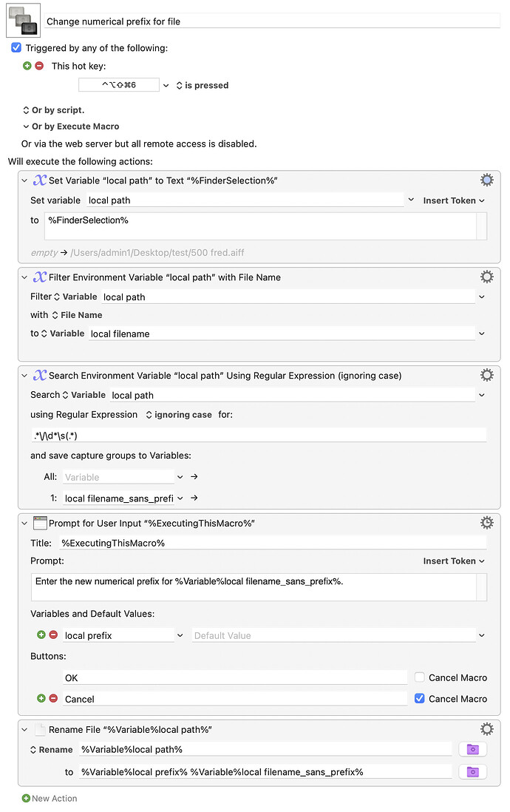Remove hot key trigger with red minus
510x812 pixels.
point(39,66)
